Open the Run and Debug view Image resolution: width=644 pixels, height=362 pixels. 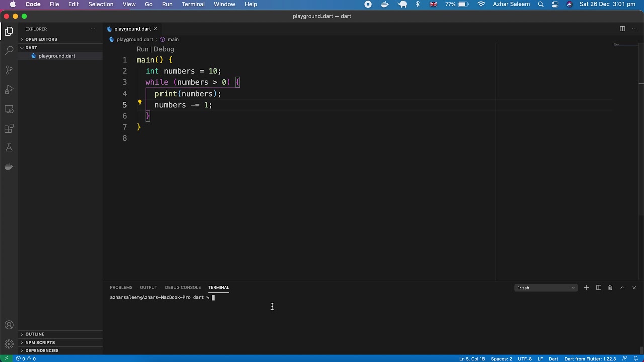9,89
